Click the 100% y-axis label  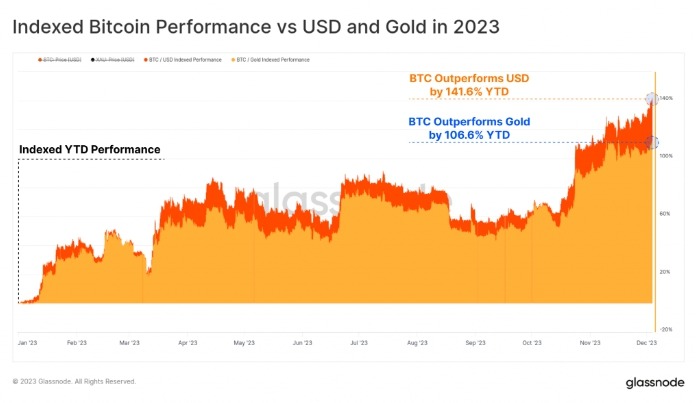click(666, 157)
